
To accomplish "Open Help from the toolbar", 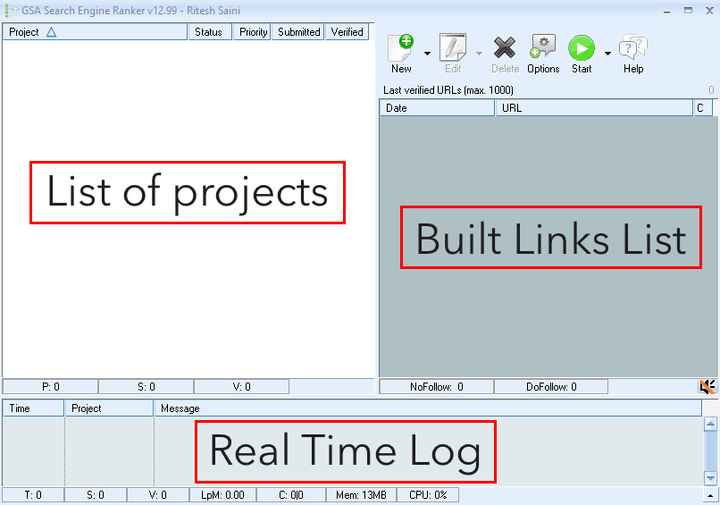I will click(633, 48).
